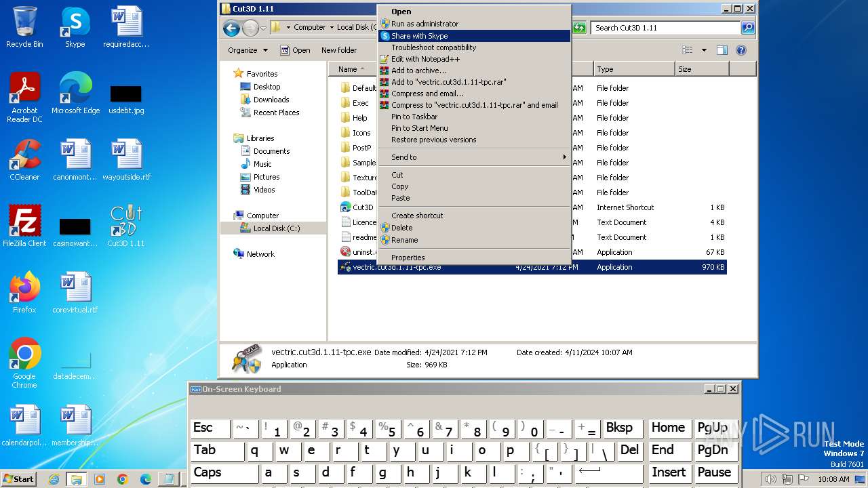This screenshot has width=868, height=488.
Task: Open FileZilla Client desktop icon
Action: 24,226
